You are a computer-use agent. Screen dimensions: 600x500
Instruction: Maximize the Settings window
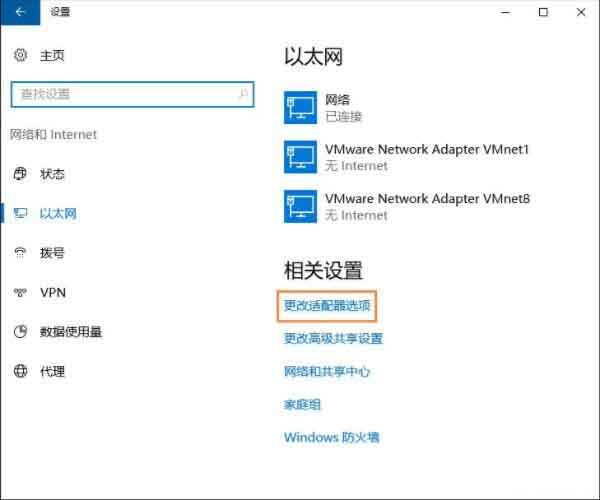tap(543, 12)
